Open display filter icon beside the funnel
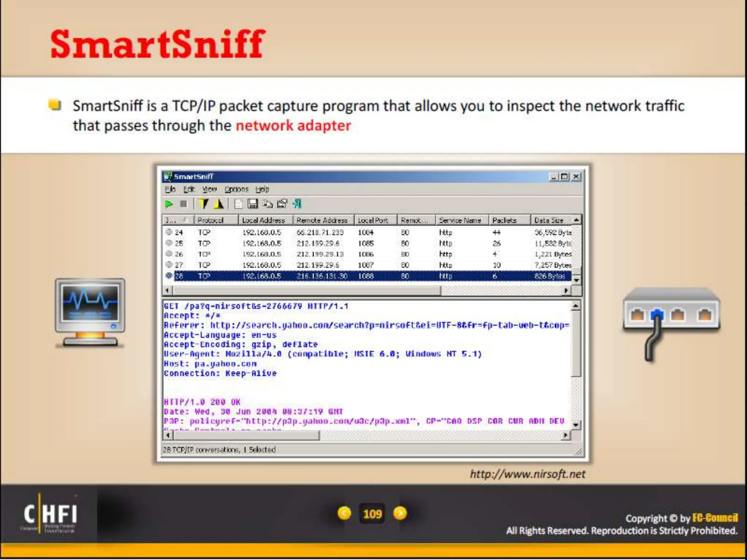 pos(219,204)
